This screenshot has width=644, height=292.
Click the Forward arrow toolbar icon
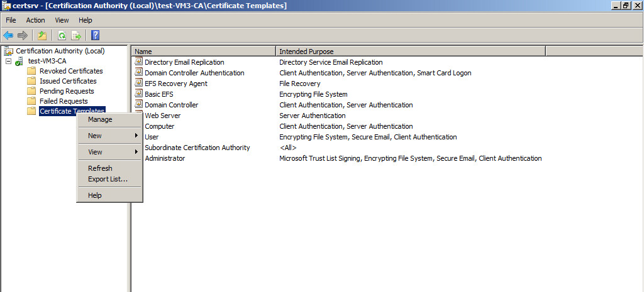point(23,36)
